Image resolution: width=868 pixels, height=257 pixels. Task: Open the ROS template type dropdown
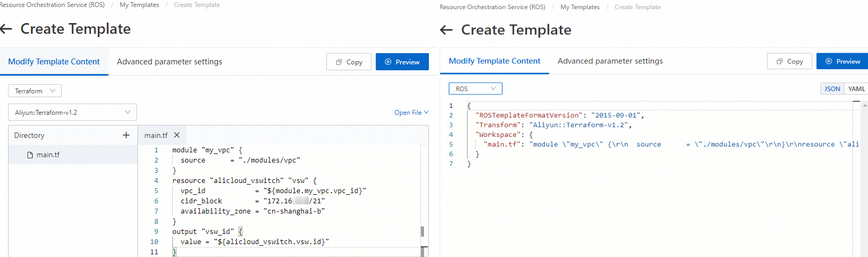(x=475, y=89)
